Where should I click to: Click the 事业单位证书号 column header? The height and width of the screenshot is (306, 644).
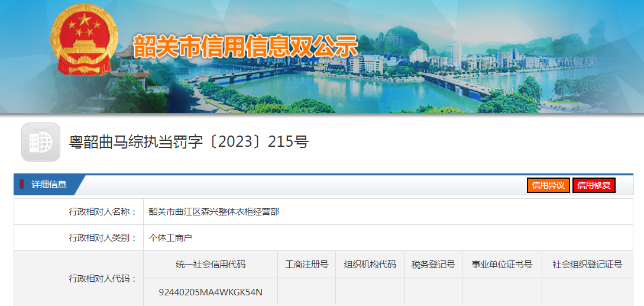tap(501, 265)
